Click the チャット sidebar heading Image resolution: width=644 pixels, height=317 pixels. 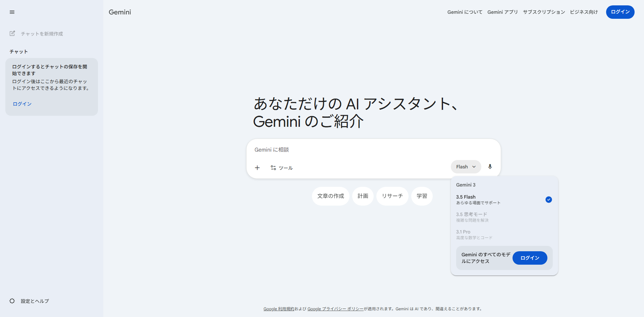(x=19, y=52)
